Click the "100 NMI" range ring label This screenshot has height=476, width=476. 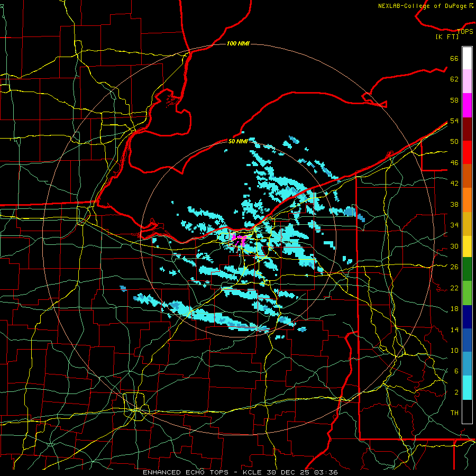(238, 43)
